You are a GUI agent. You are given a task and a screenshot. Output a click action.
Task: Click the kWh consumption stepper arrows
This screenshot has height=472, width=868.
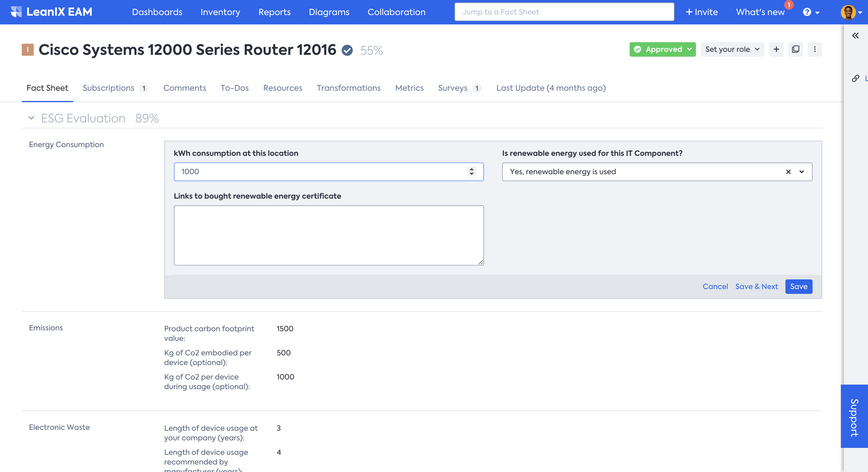471,172
